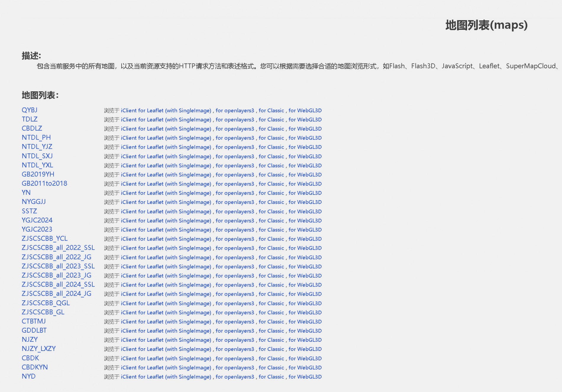Open GB2011to2018 map resource

44,183
